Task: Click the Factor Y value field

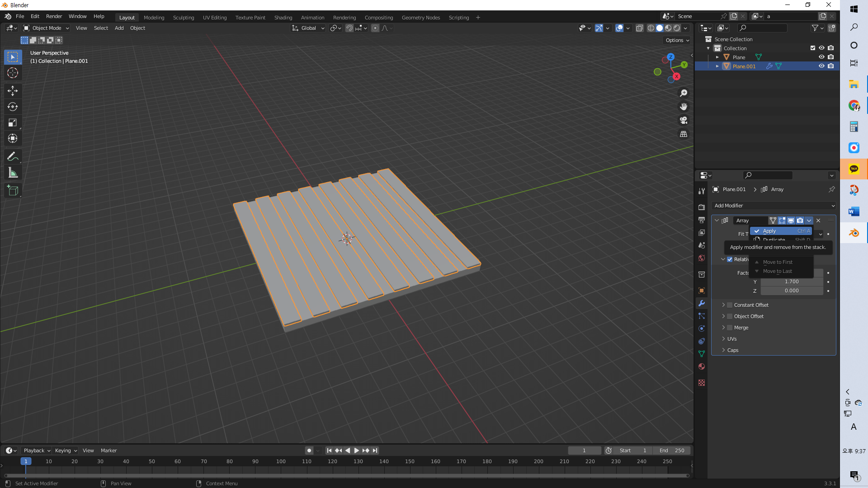Action: (x=791, y=282)
